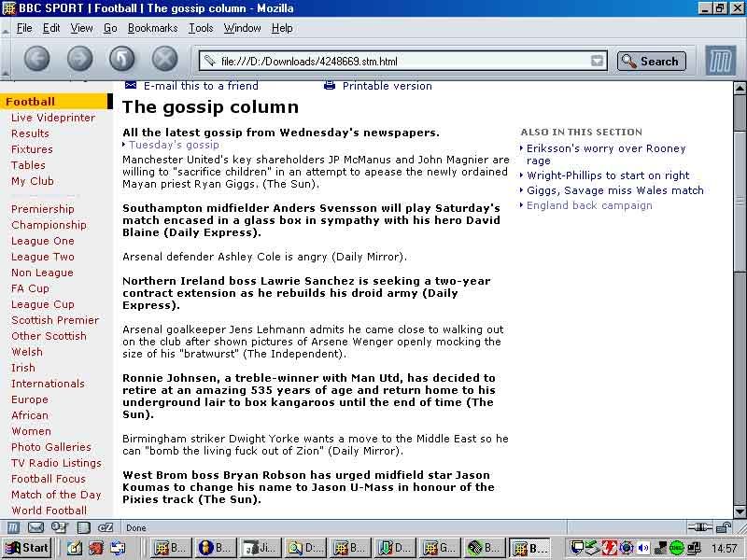Click the online/offline plug status icon
The height and width of the screenshot is (560, 747).
[x=699, y=527]
